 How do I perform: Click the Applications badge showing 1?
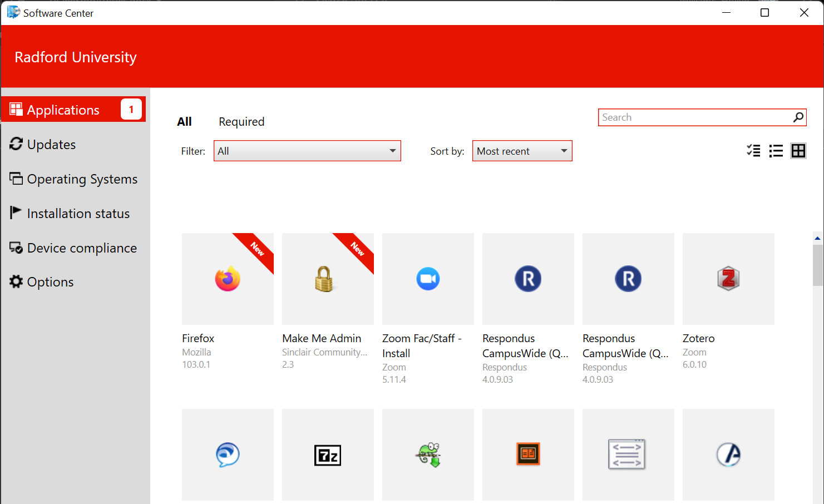[x=131, y=109]
